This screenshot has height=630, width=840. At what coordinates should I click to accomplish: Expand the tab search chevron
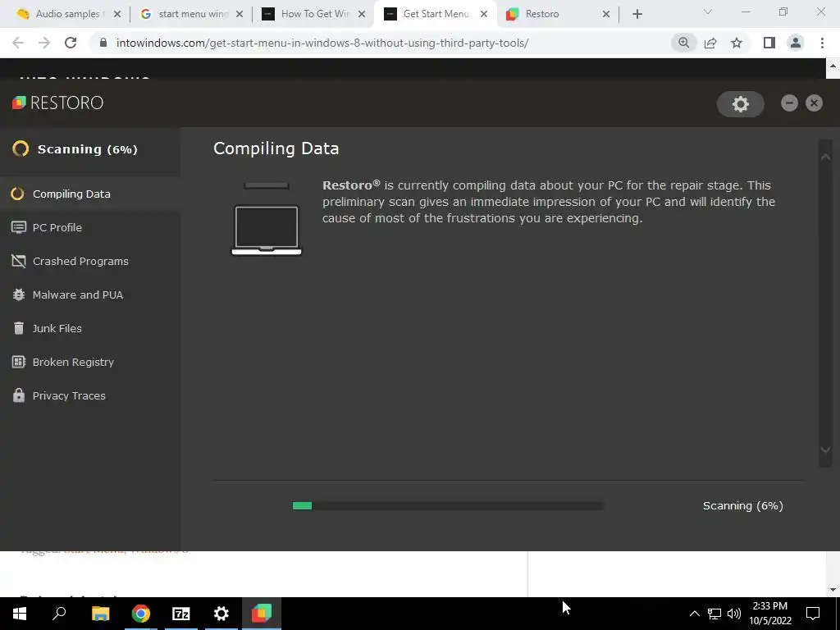click(x=708, y=11)
